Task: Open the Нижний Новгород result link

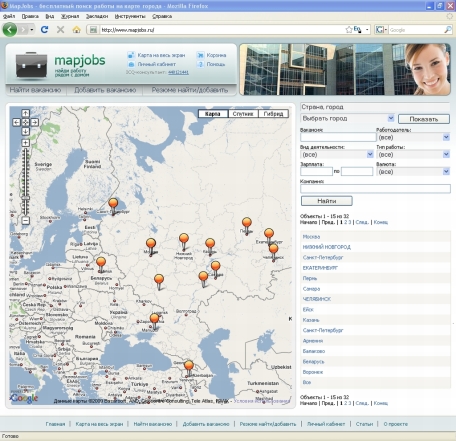Action: (327, 247)
